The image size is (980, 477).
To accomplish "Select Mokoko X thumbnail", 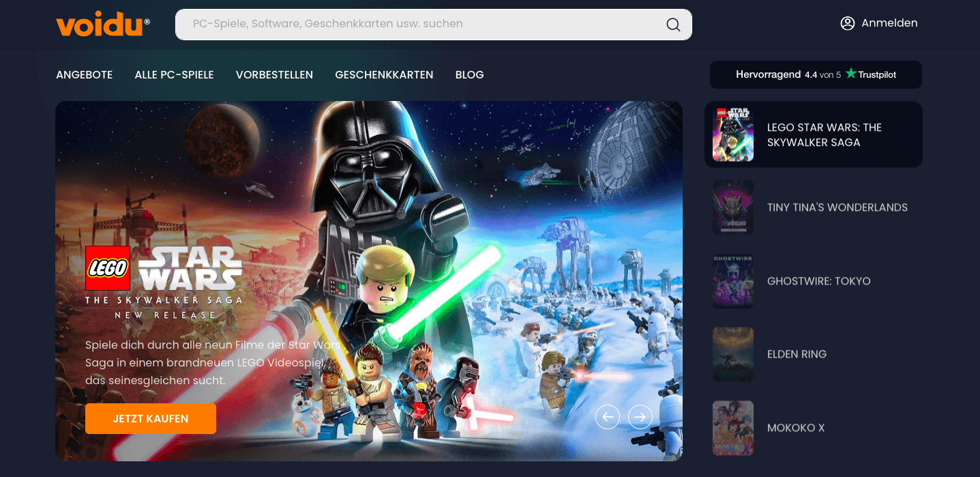I will click(x=733, y=428).
